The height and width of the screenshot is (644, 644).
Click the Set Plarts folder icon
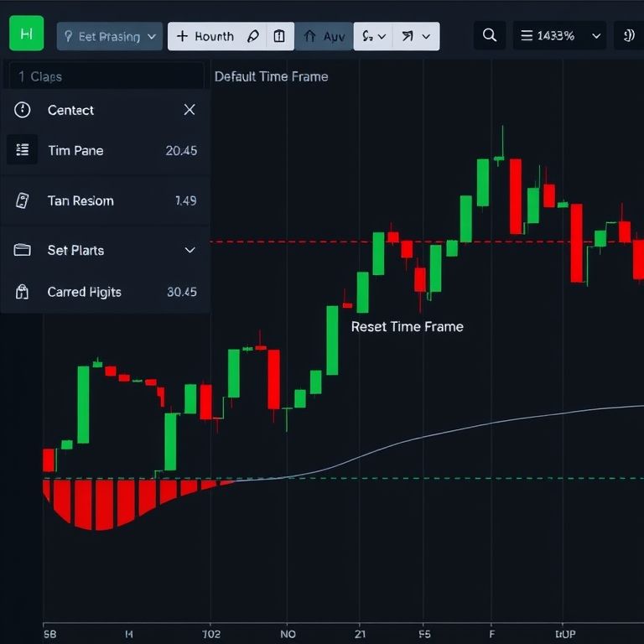pos(23,250)
